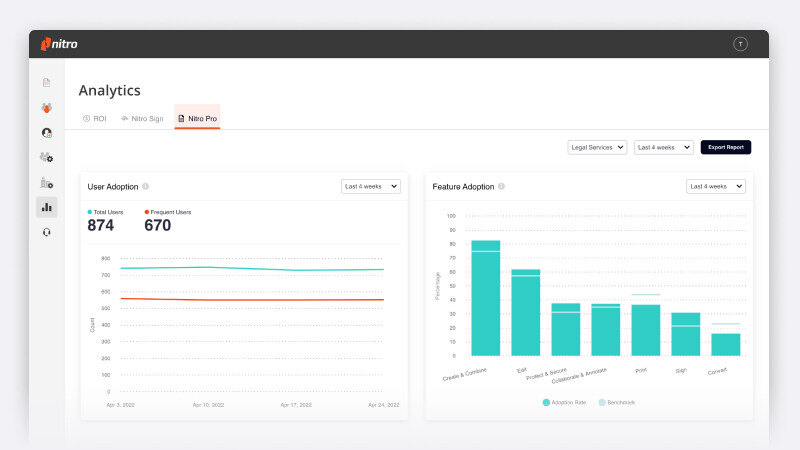Click the info icon beside Feature Adoption
This screenshot has width=800, height=450.
(501, 186)
